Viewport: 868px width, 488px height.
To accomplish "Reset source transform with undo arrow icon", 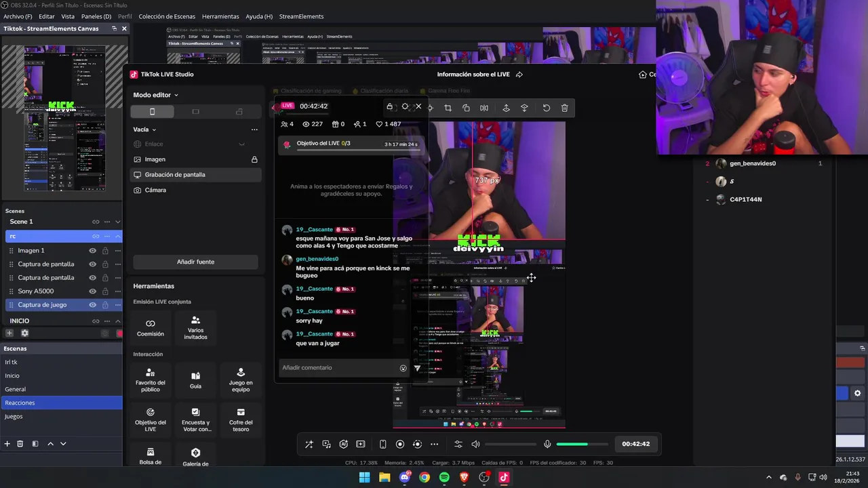I will pyautogui.click(x=546, y=108).
